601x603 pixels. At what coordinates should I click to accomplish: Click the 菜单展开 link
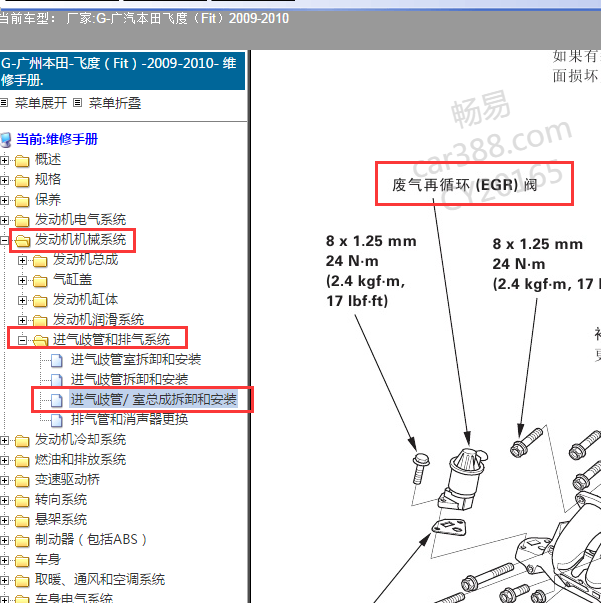[x=41, y=103]
